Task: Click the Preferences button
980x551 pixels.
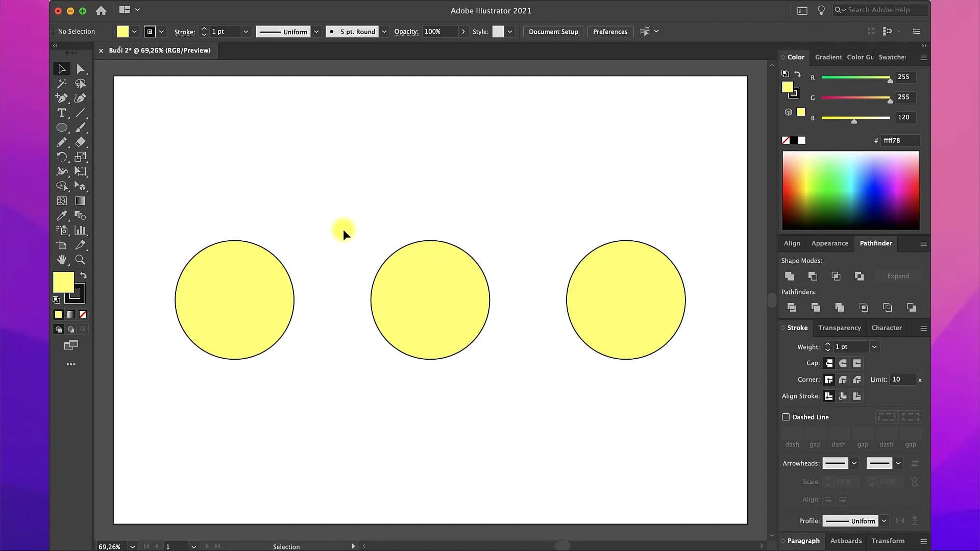Action: coord(610,32)
